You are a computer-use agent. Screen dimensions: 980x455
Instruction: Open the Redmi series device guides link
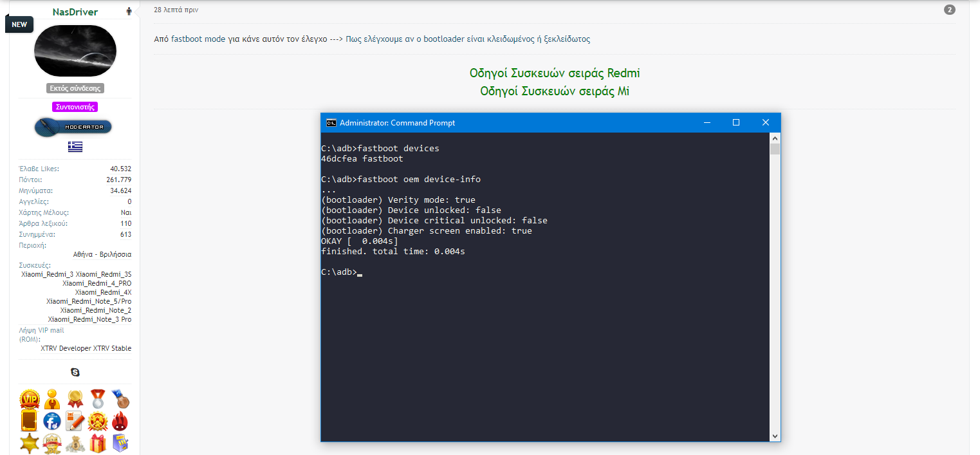point(555,73)
